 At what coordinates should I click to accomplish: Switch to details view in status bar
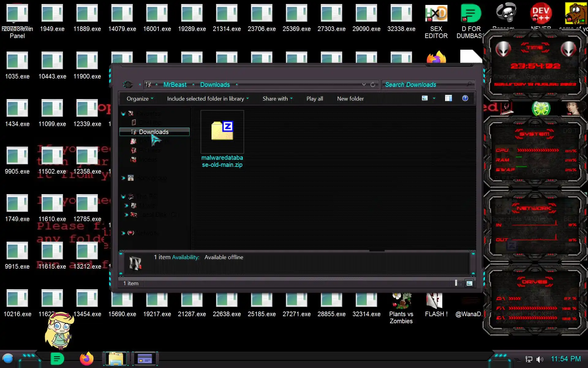pyautogui.click(x=457, y=283)
